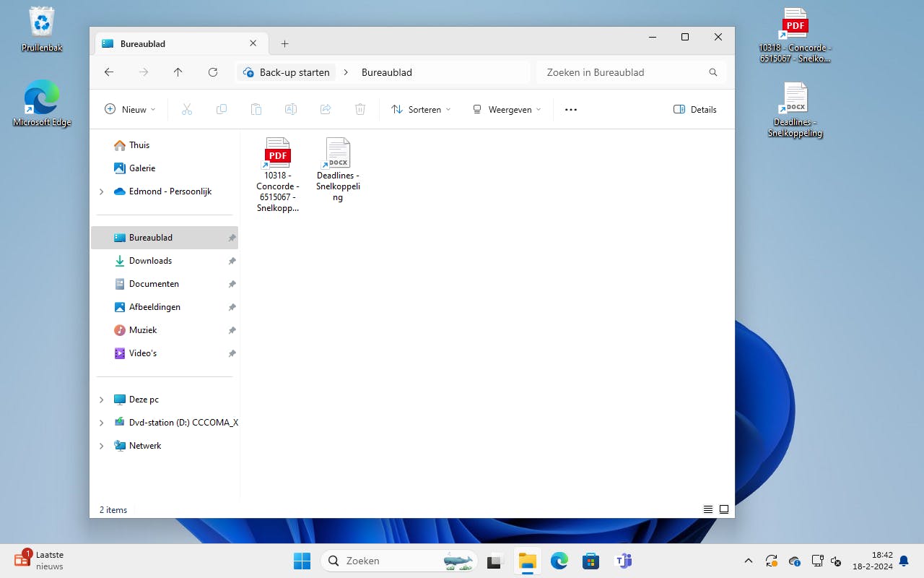Viewport: 924px width, 578px height.
Task: Click File Explorer in the taskbar
Action: [x=528, y=561]
